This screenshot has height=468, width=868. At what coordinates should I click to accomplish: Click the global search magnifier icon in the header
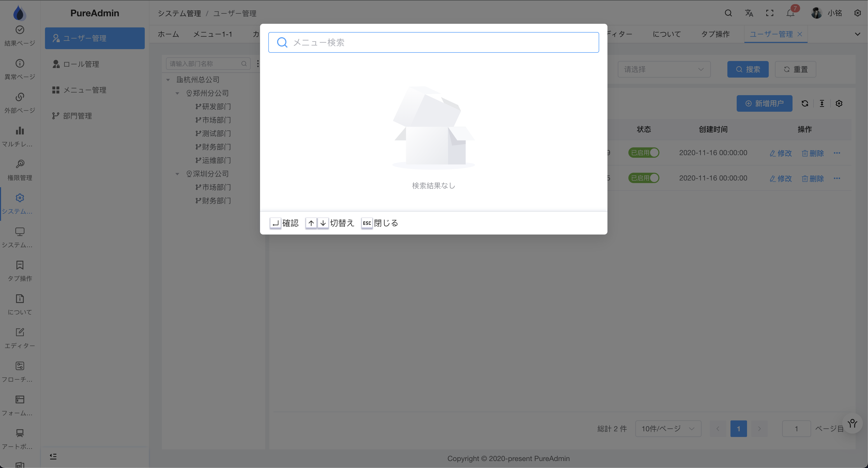point(728,13)
